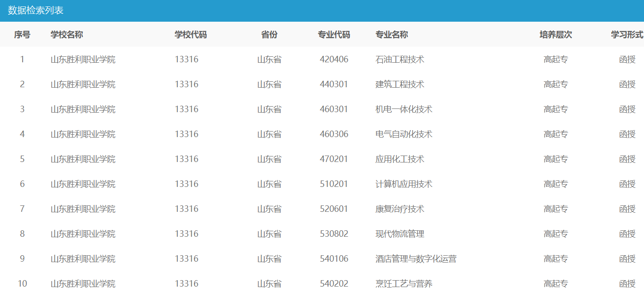Click 山东胜利职业学院 in the 石油工程技术 row
This screenshot has width=644, height=294.
[83, 60]
